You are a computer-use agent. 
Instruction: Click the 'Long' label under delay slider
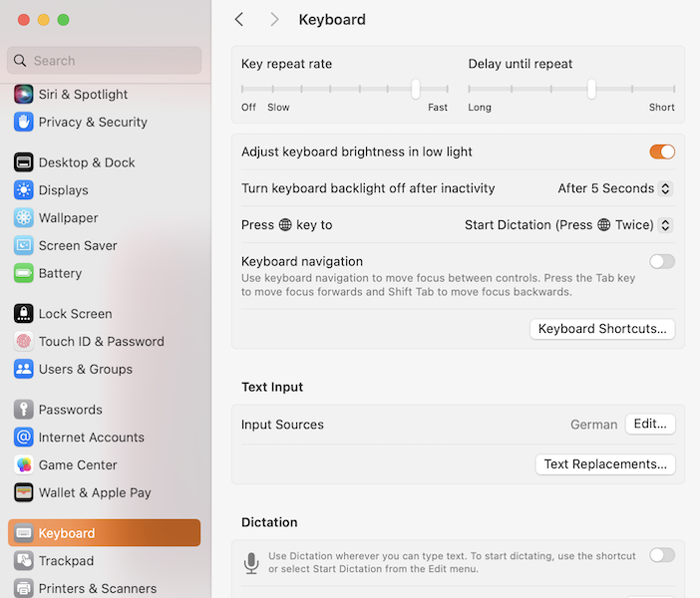[x=480, y=108]
